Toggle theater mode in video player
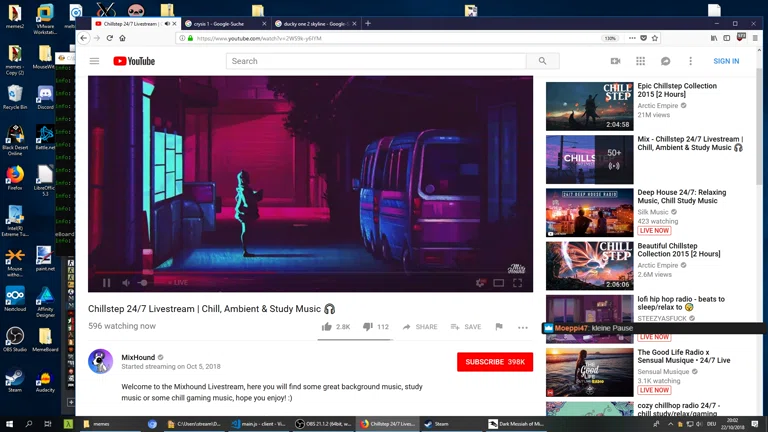 pos(498,283)
